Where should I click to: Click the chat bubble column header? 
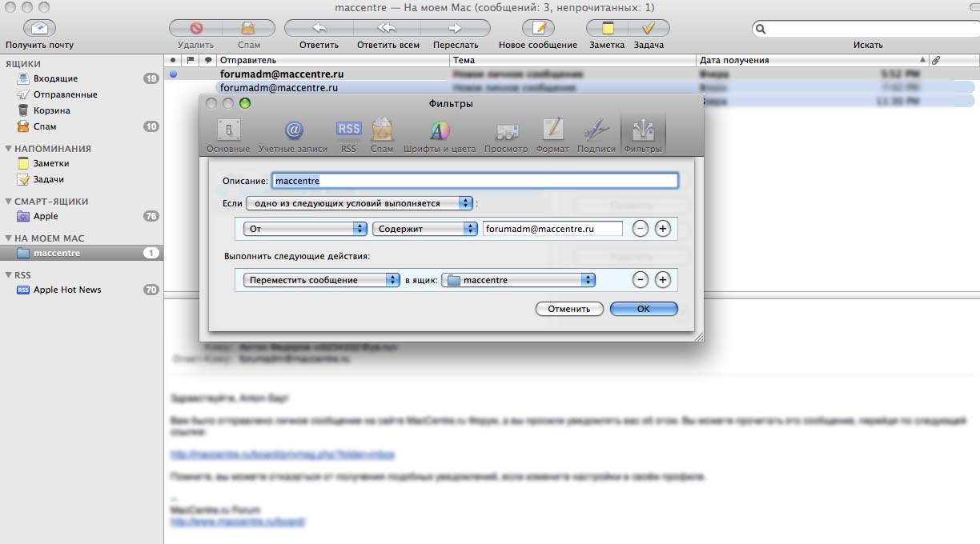pyautogui.click(x=208, y=60)
